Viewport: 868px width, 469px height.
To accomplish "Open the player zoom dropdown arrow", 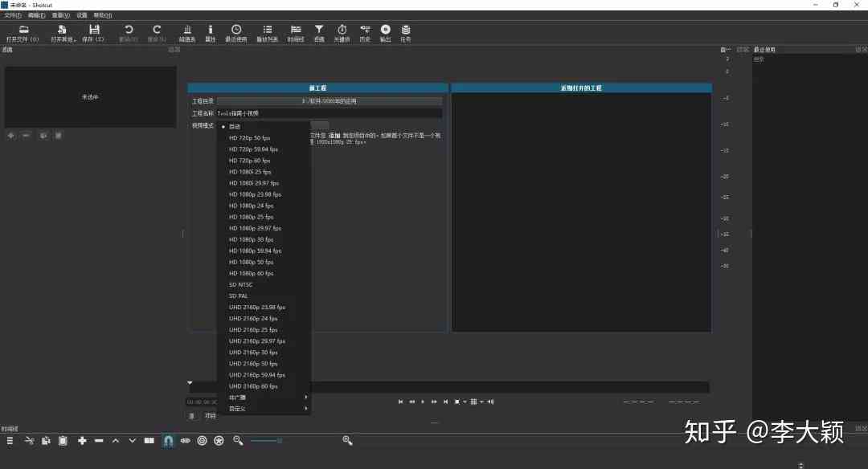I will click(x=465, y=402).
